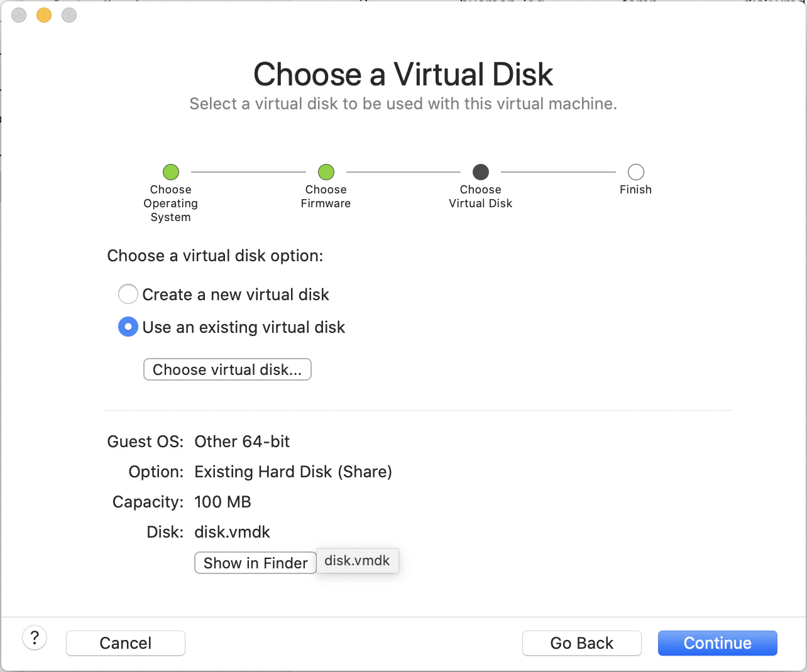
Task: Click the Choose a Virtual Disk heading
Action: pos(403,74)
